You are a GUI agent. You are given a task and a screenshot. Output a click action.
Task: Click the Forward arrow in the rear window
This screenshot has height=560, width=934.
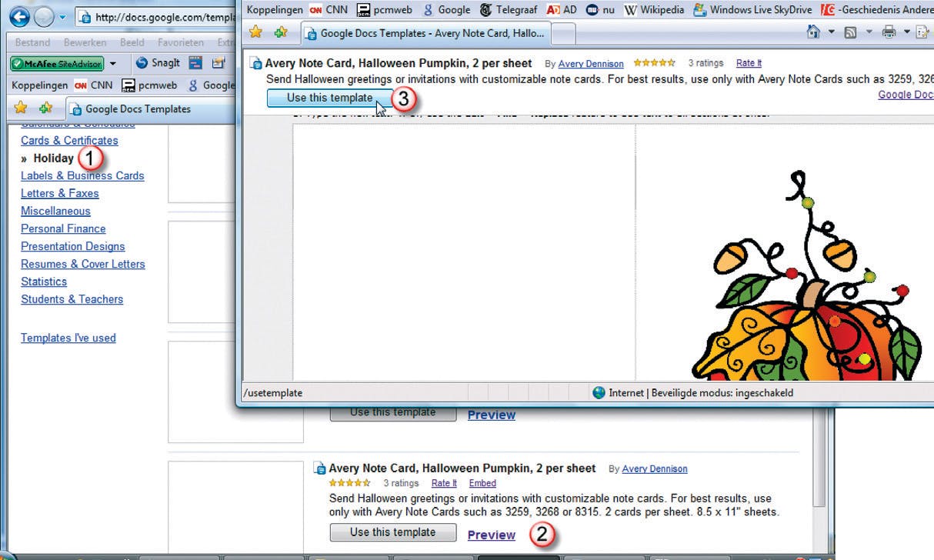tap(43, 16)
